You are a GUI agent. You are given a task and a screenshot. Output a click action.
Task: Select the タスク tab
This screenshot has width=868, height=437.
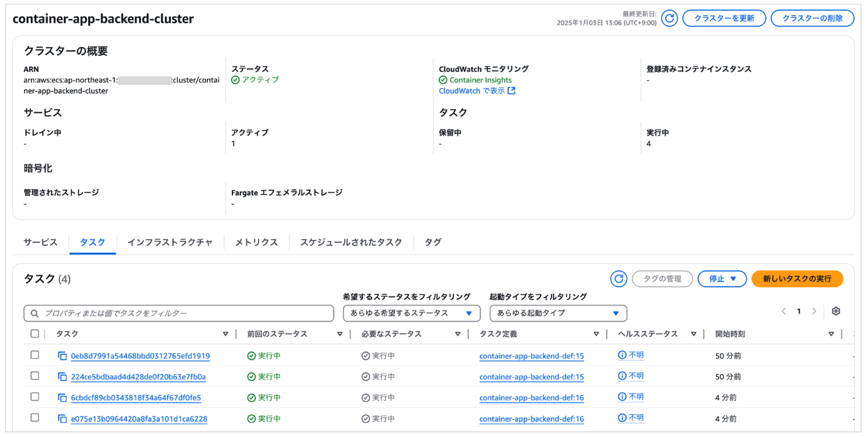coord(92,242)
